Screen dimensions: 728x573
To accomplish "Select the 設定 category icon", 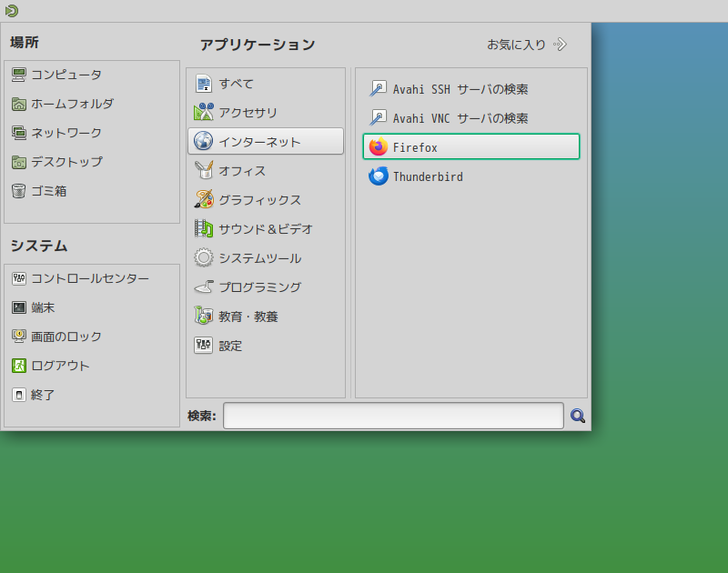I will 203,346.
